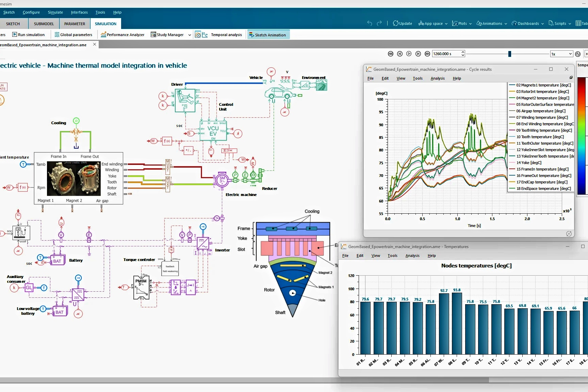
Task: Switch to the SKETCH tab
Action: pyautogui.click(x=13, y=24)
